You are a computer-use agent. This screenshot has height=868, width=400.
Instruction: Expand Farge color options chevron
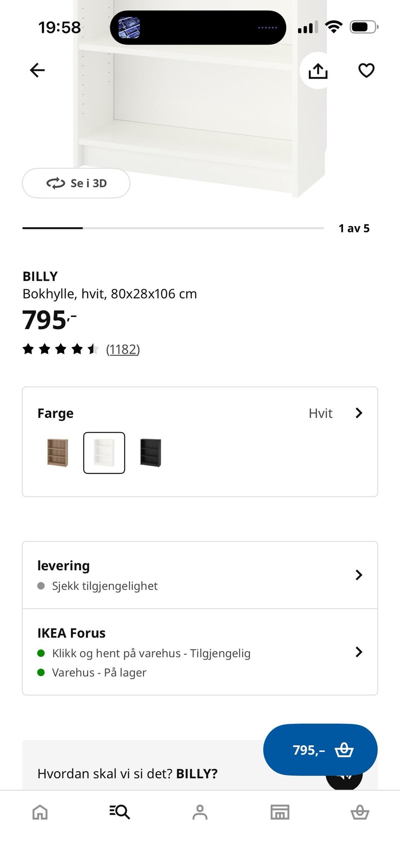point(359,413)
